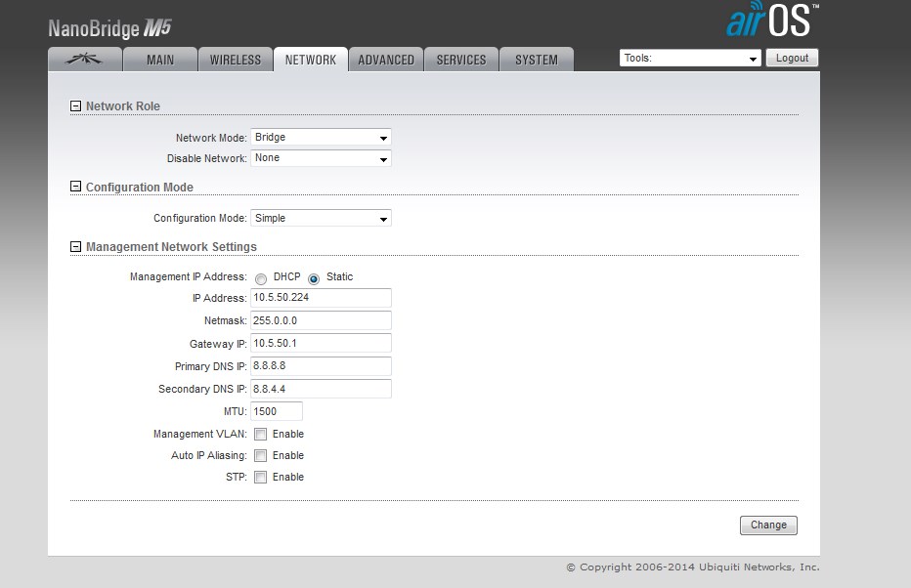Viewport: 911px width, 588px height.
Task: Enable the Management VLAN checkbox
Action: click(261, 435)
